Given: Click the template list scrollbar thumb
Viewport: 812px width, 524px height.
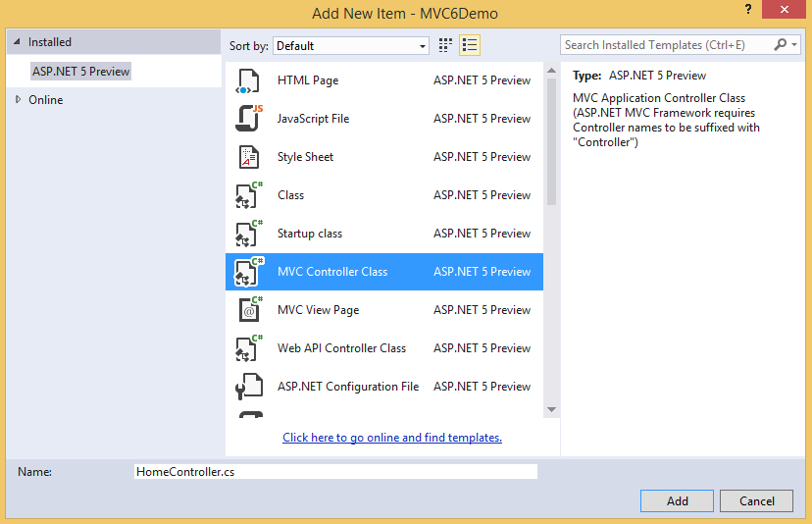Looking at the screenshot, I should coord(551,141).
